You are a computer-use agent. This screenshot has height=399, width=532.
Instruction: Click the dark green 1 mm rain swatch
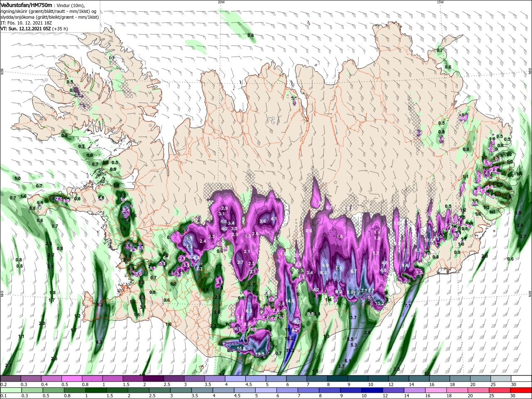point(95,390)
